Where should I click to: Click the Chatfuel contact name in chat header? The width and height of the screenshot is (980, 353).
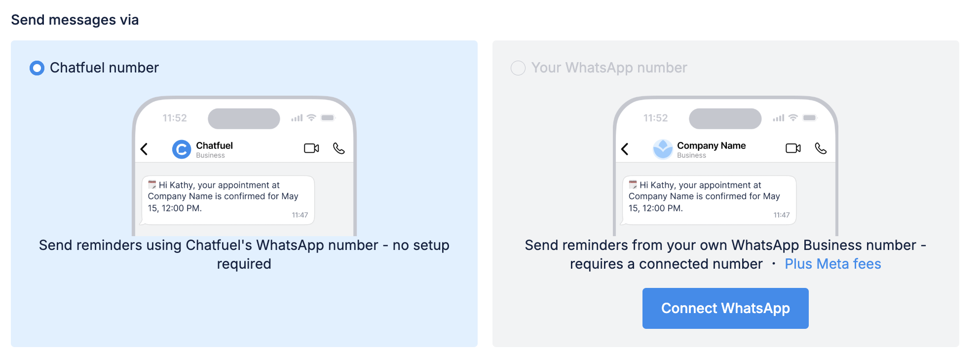click(214, 145)
